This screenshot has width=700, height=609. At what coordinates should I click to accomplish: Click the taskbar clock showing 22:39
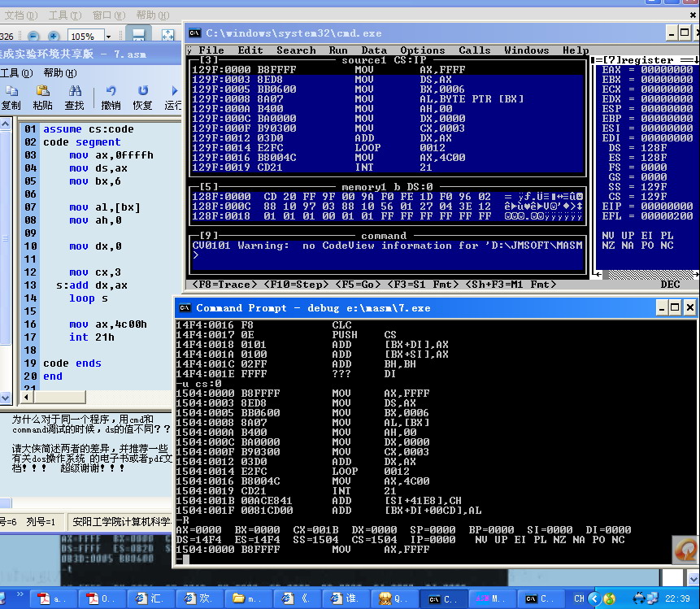click(677, 598)
